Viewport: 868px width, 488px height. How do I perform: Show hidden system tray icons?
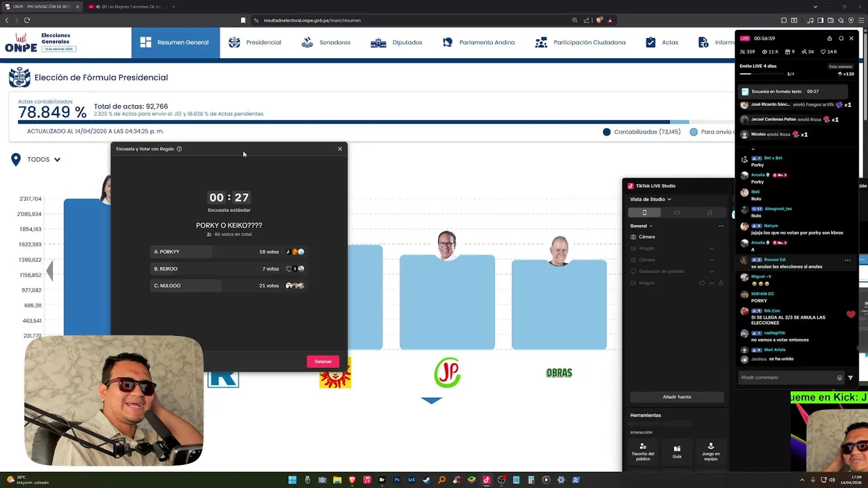[802, 480]
